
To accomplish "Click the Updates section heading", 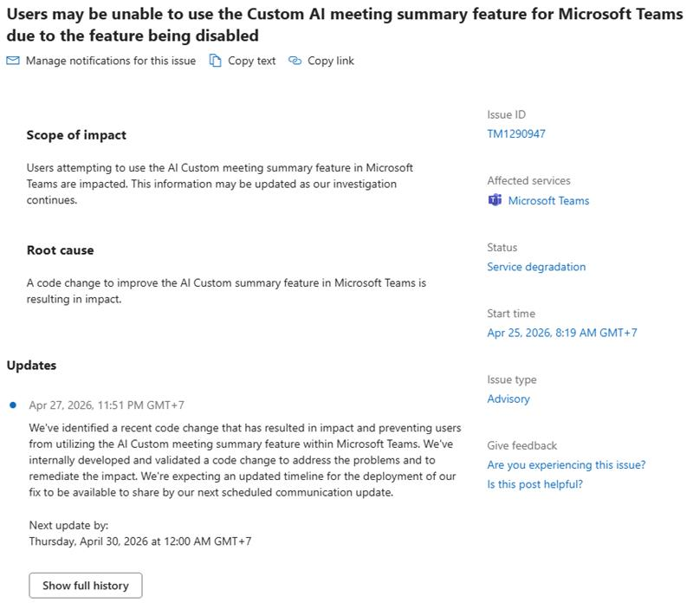I will (x=31, y=366).
